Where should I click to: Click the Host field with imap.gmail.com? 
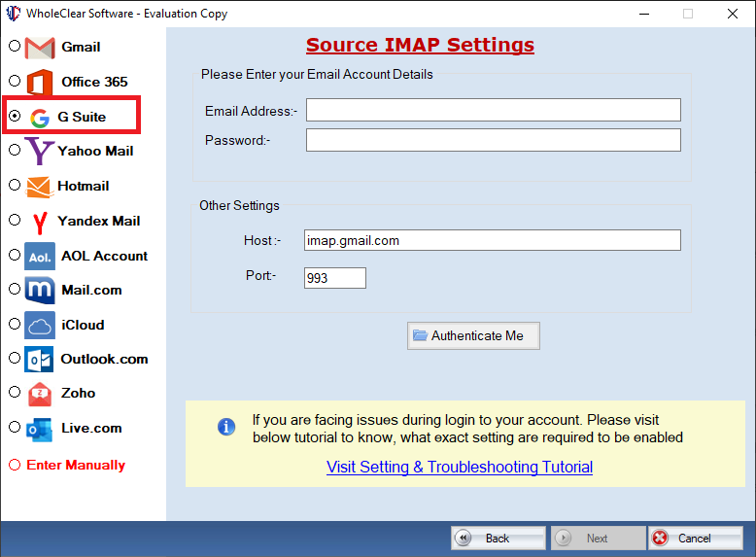pyautogui.click(x=493, y=240)
